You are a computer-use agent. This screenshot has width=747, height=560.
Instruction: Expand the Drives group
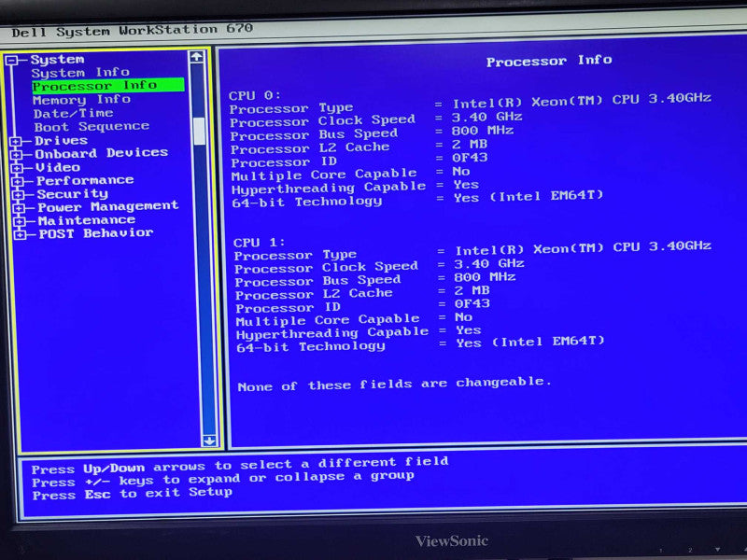tap(15, 142)
